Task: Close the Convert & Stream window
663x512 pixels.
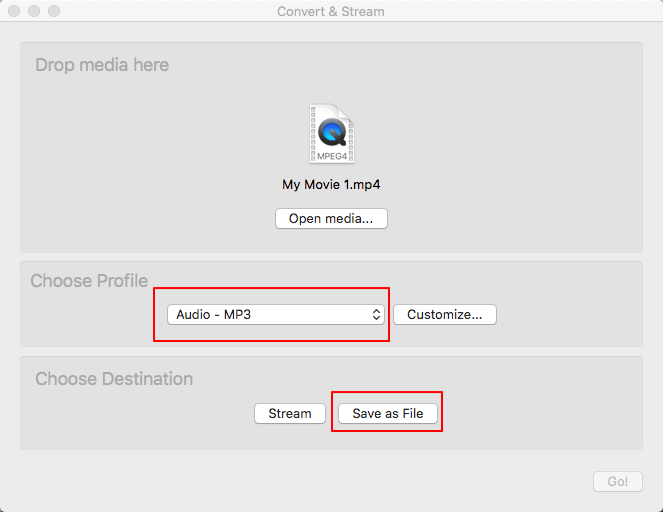Action: tap(14, 11)
